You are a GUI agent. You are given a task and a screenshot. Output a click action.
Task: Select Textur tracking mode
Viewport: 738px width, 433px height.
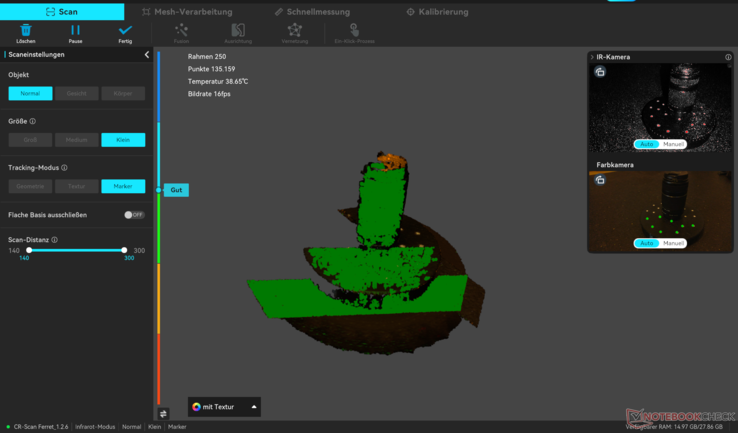coord(77,186)
